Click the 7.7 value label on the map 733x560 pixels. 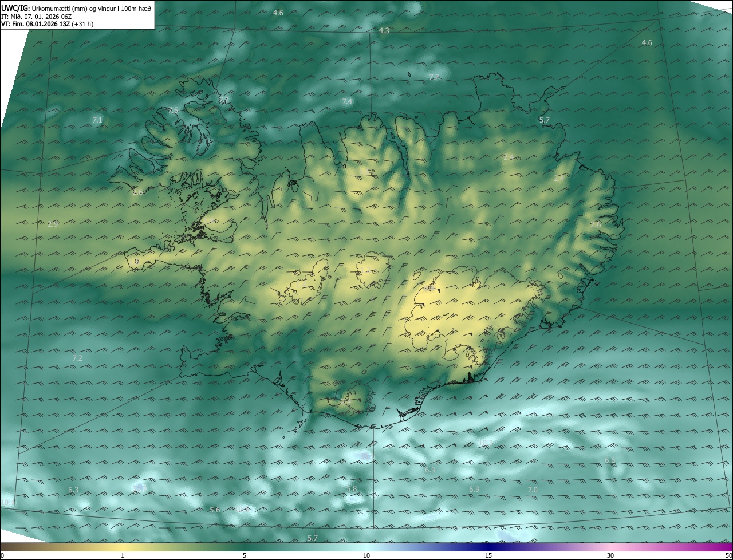coord(434,77)
